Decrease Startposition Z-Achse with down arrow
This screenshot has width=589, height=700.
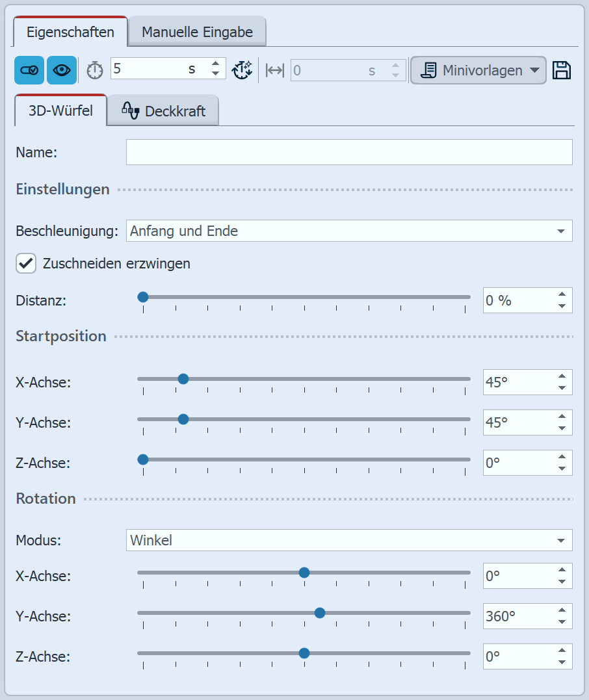562,469
